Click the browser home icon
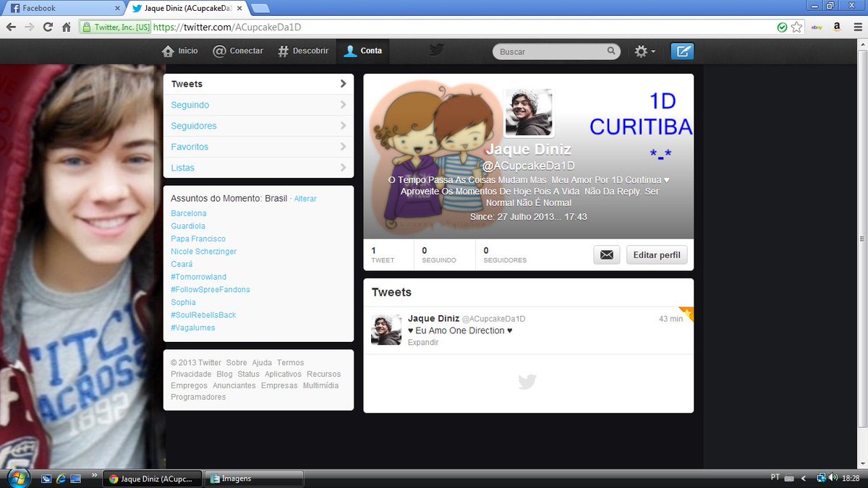Viewport: 868px width, 488px height. (x=67, y=27)
